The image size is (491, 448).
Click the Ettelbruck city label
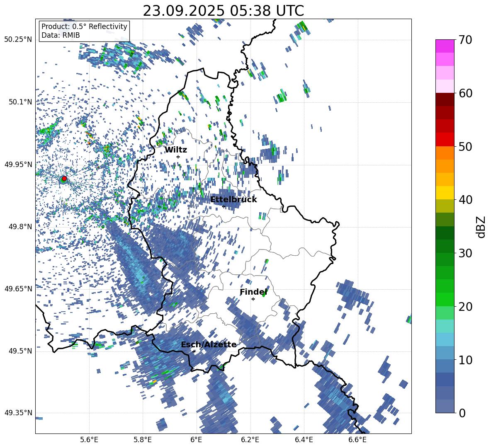tap(233, 199)
